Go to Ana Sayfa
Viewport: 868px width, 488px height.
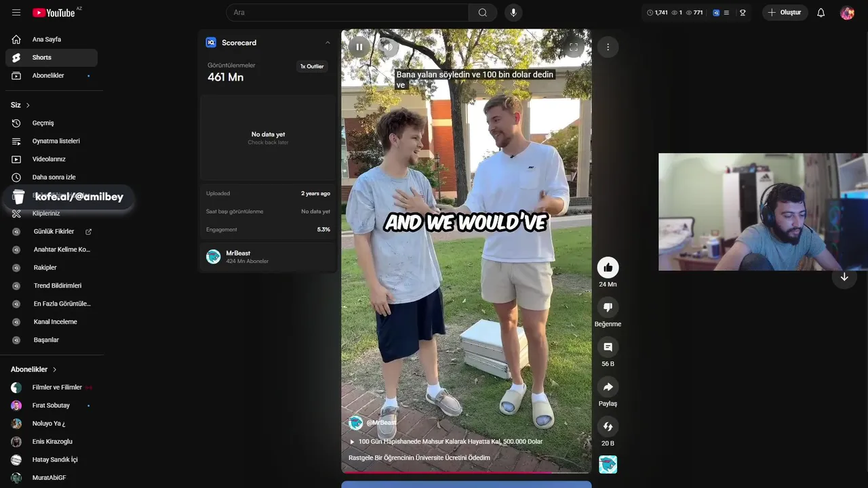coord(52,39)
